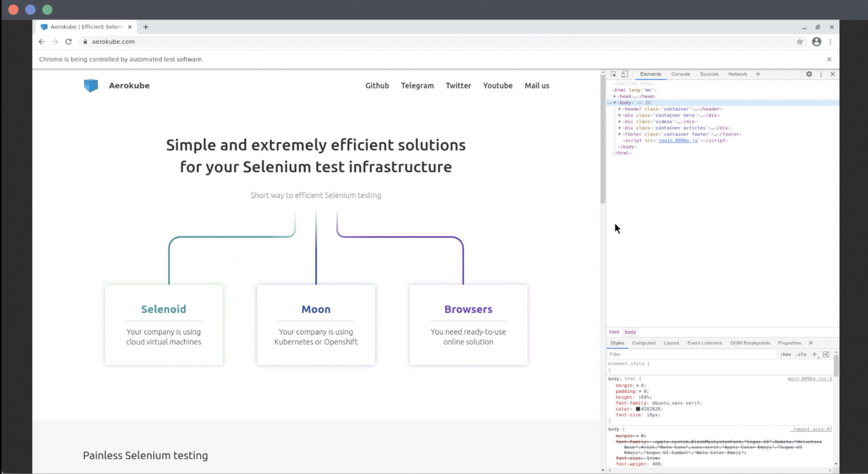Toggle class editing with .cls
Image resolution: width=868 pixels, height=474 pixels.
[x=801, y=354]
